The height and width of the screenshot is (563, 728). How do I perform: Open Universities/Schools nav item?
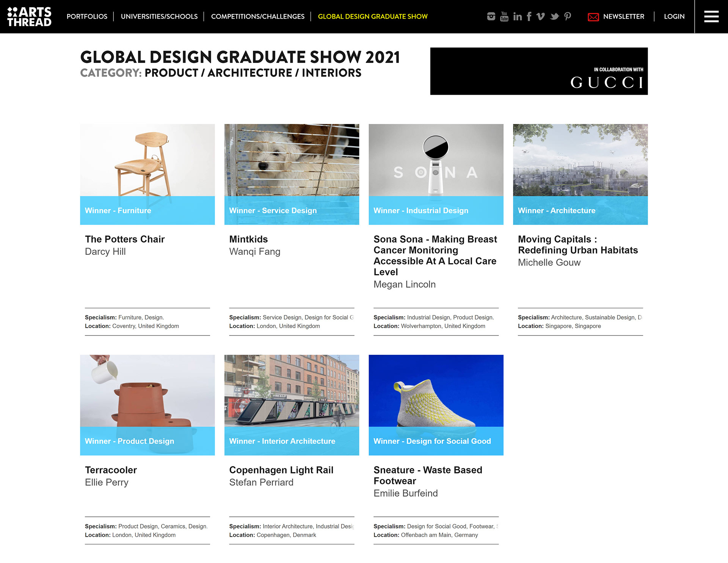159,16
